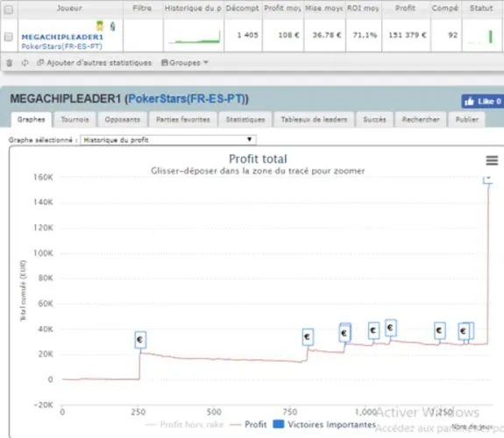
Task: Switch to the Opposants tab
Action: (123, 119)
